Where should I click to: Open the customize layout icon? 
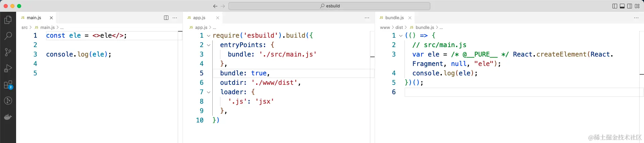(637, 6)
